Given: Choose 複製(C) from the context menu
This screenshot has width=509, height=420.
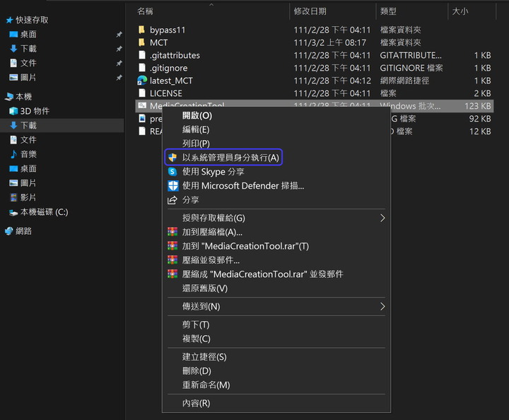Looking at the screenshot, I should click(276, 339).
